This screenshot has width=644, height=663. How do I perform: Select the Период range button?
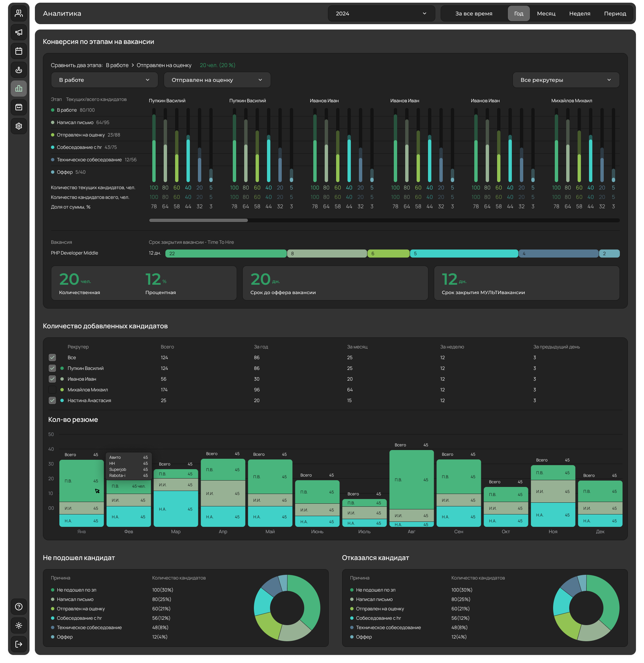[x=614, y=13]
